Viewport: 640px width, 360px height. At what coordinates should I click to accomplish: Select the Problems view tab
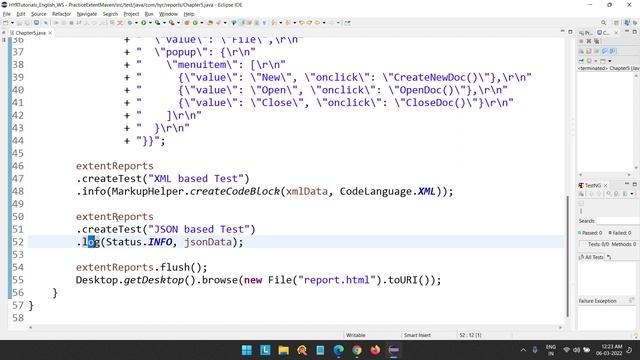point(585,33)
